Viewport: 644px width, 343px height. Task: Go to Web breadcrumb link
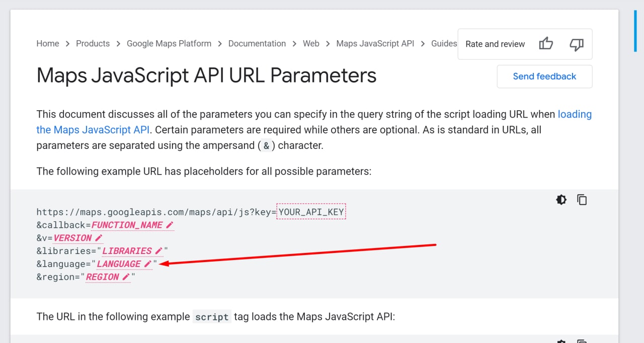tap(311, 44)
